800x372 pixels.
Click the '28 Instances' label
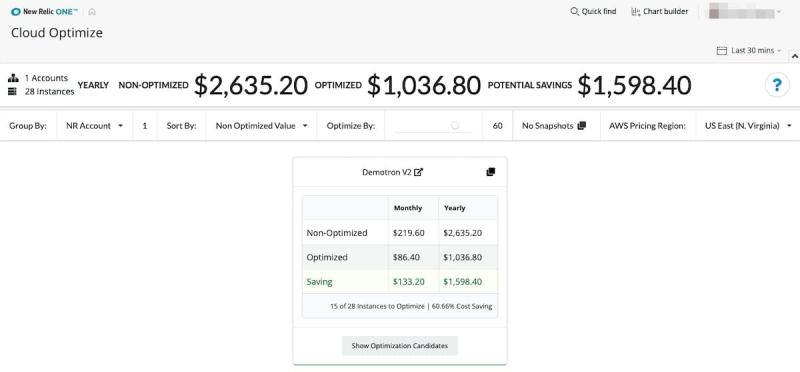click(x=49, y=92)
